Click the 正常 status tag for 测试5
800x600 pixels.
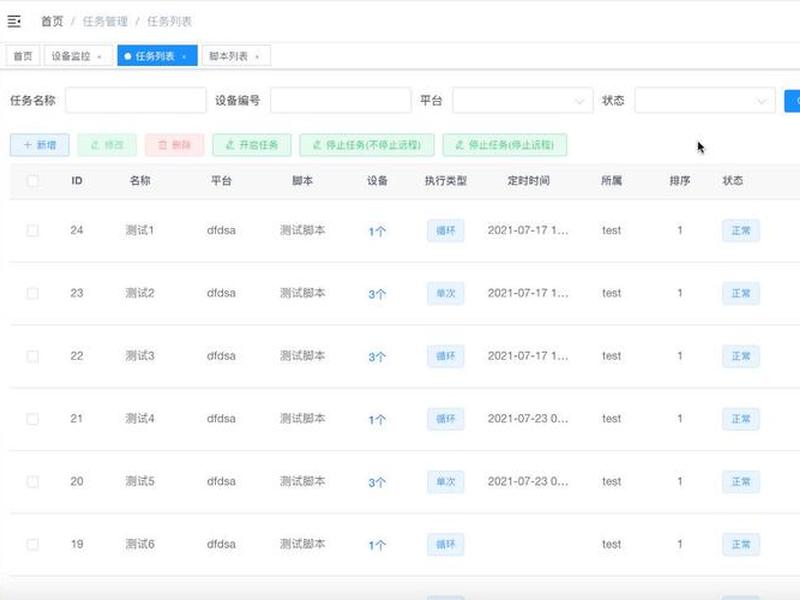tap(741, 482)
